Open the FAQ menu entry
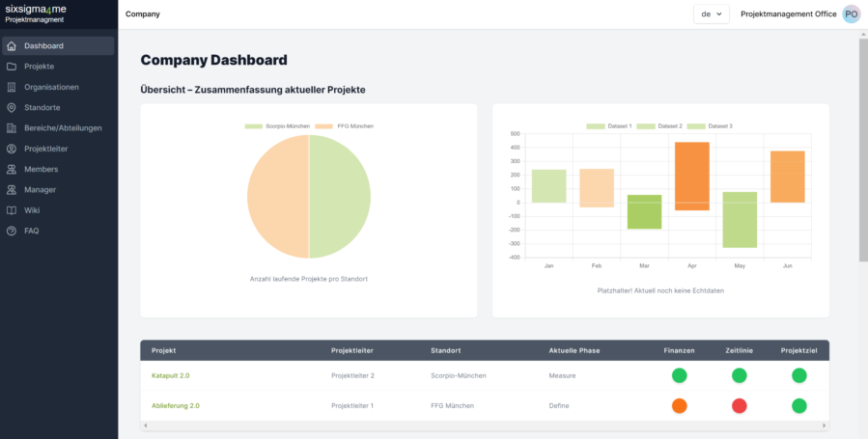 pos(58,231)
